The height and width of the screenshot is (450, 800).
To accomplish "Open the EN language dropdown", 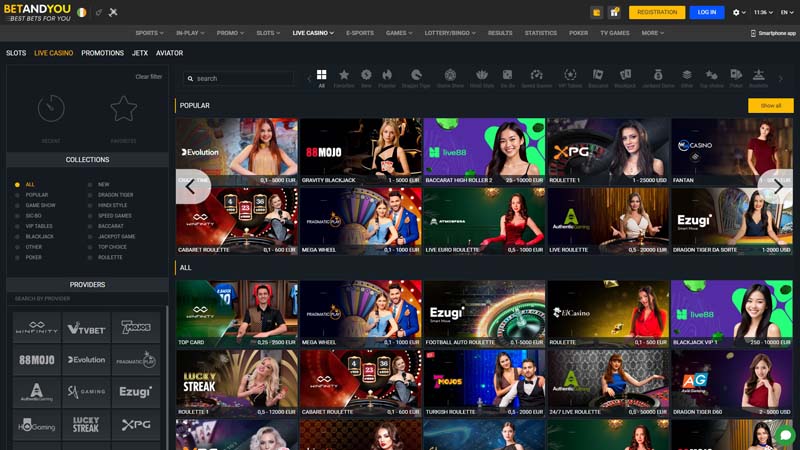I will (786, 12).
